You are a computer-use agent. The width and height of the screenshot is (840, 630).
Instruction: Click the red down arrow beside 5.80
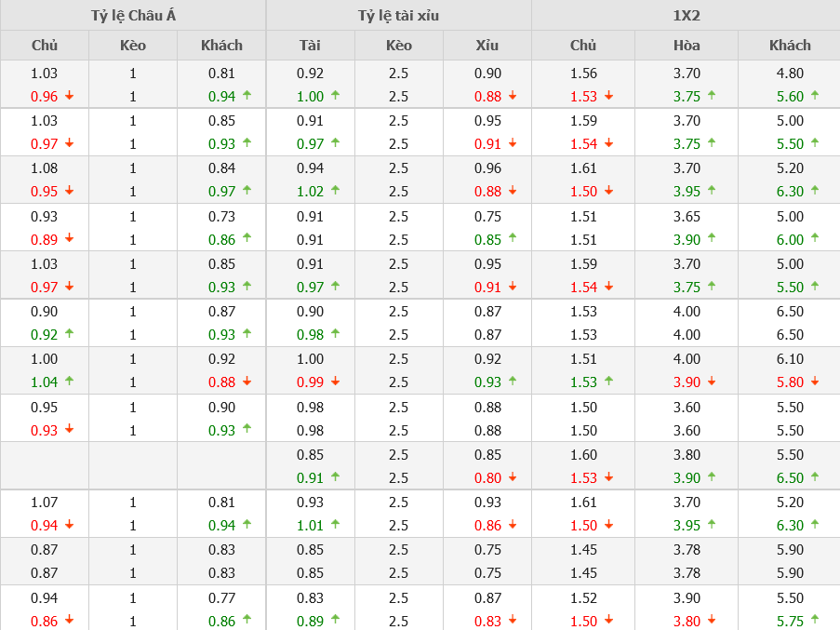[815, 382]
